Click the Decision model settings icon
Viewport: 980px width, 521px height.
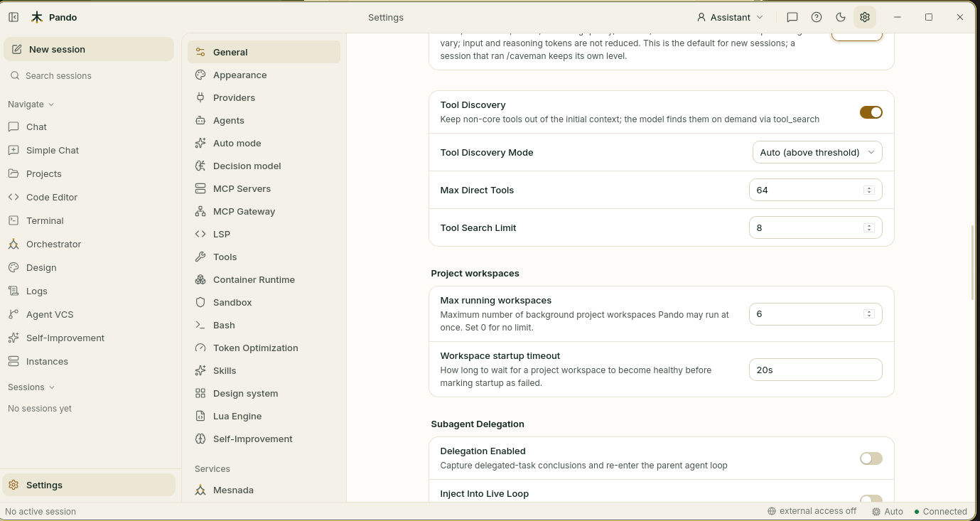click(x=200, y=166)
